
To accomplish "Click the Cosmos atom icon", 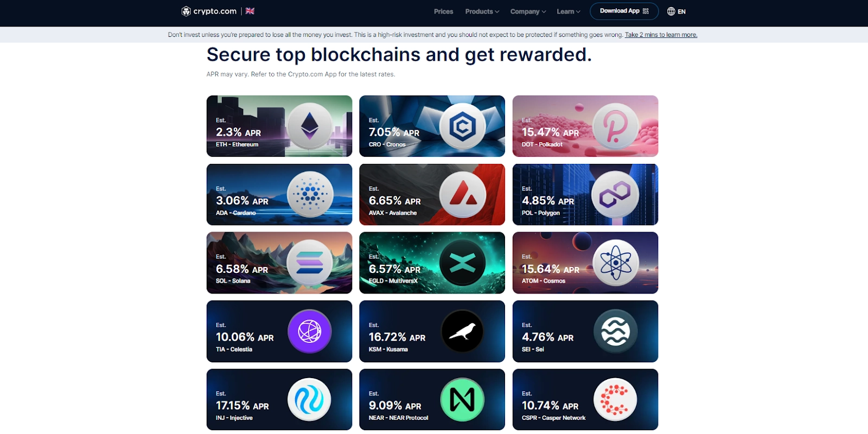I will [615, 263].
